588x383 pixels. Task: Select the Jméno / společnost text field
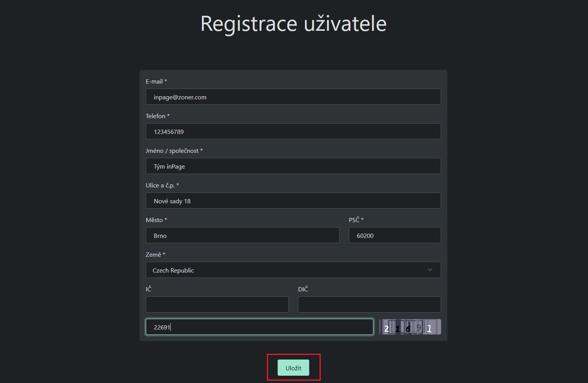293,166
